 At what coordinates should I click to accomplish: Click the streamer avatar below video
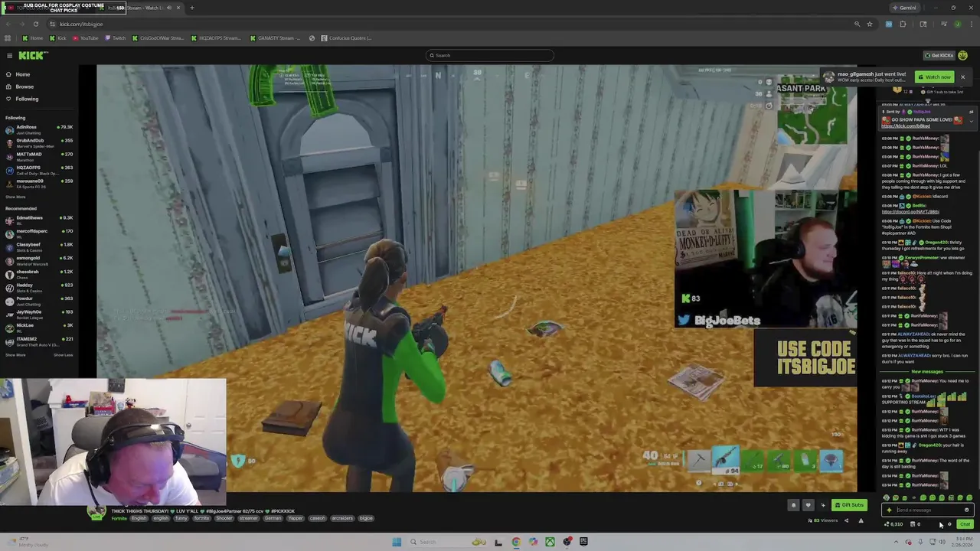96,512
